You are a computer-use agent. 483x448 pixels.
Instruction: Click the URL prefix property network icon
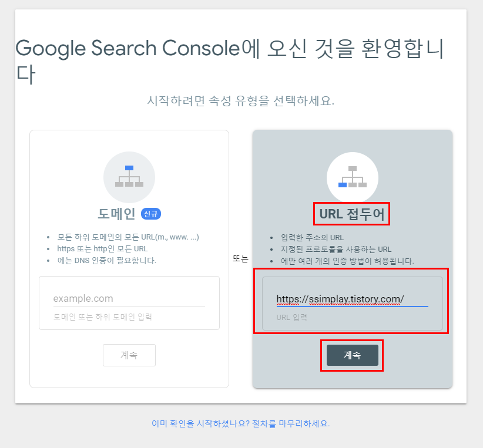[353, 177]
